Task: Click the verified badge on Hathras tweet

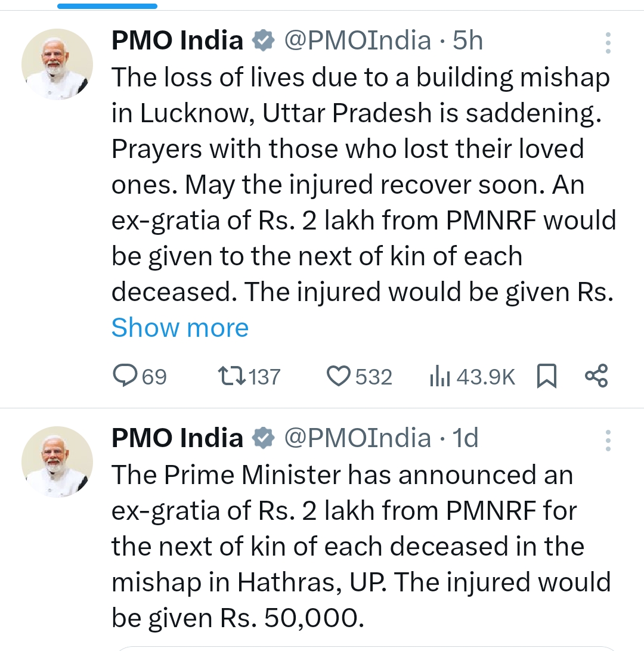Action: [x=262, y=439]
